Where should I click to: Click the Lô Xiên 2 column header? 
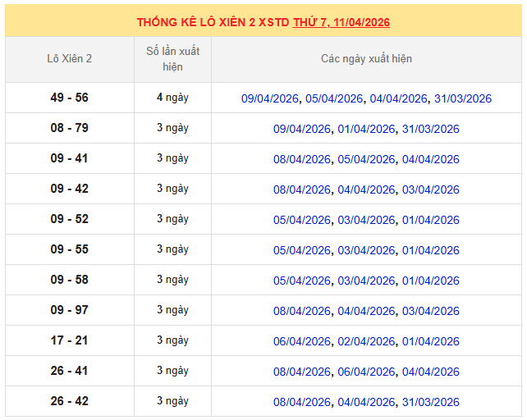(x=70, y=59)
